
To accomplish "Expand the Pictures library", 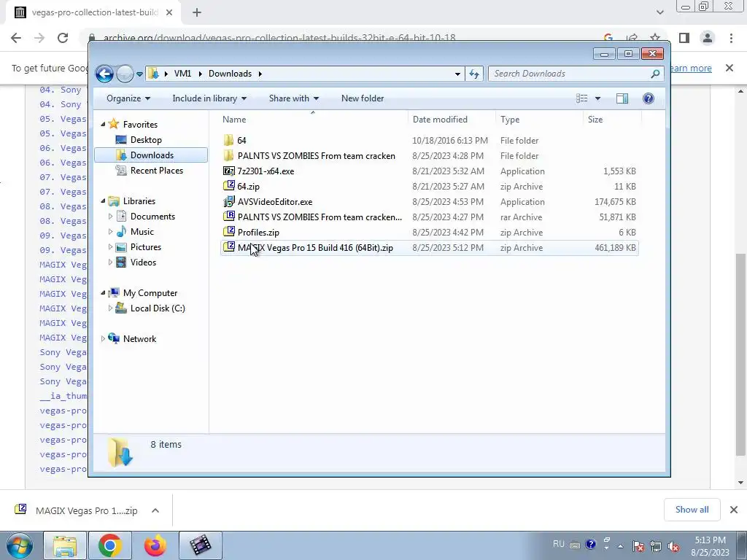I will [111, 247].
